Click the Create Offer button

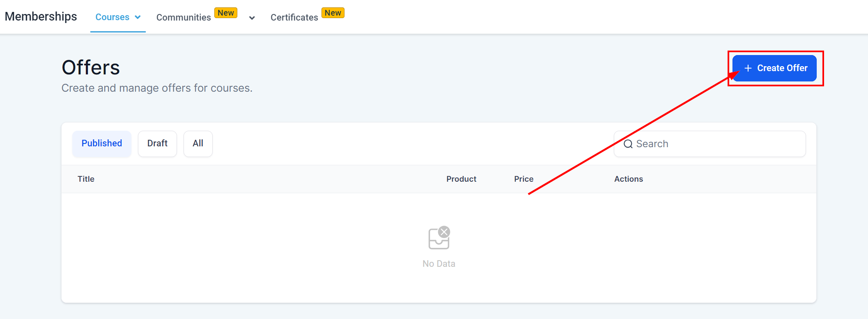coord(774,68)
